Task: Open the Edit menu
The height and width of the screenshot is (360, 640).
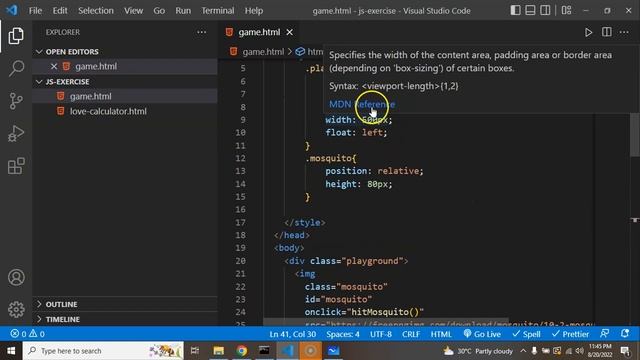Action: pyautogui.click(x=60, y=11)
